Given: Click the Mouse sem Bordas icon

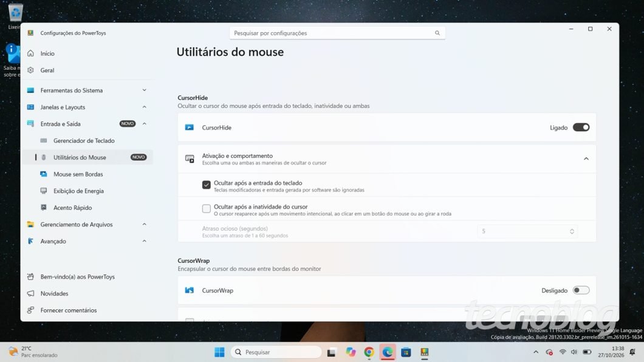Looking at the screenshot, I should 44,174.
